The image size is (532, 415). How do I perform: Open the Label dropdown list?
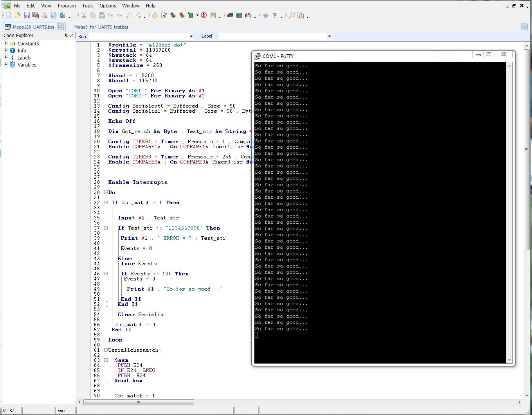coord(329,36)
